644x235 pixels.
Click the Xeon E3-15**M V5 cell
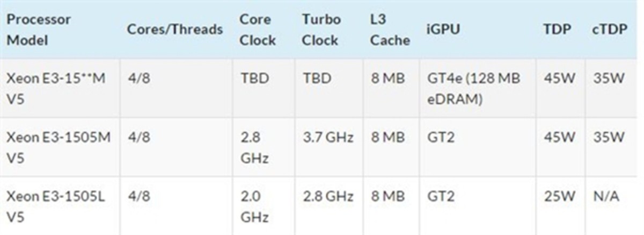tap(56, 89)
